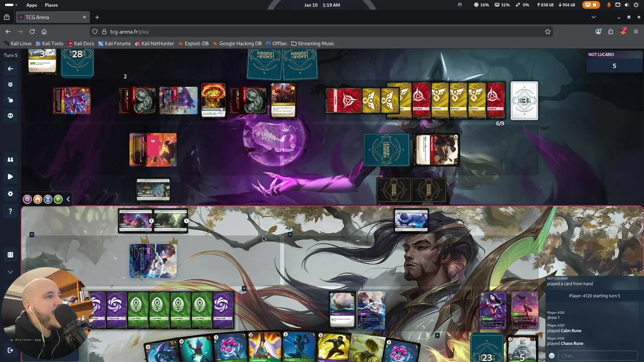This screenshot has width=644, height=362.
Task: Open the extensions puzzle icon
Action: pyautogui.click(x=611, y=31)
